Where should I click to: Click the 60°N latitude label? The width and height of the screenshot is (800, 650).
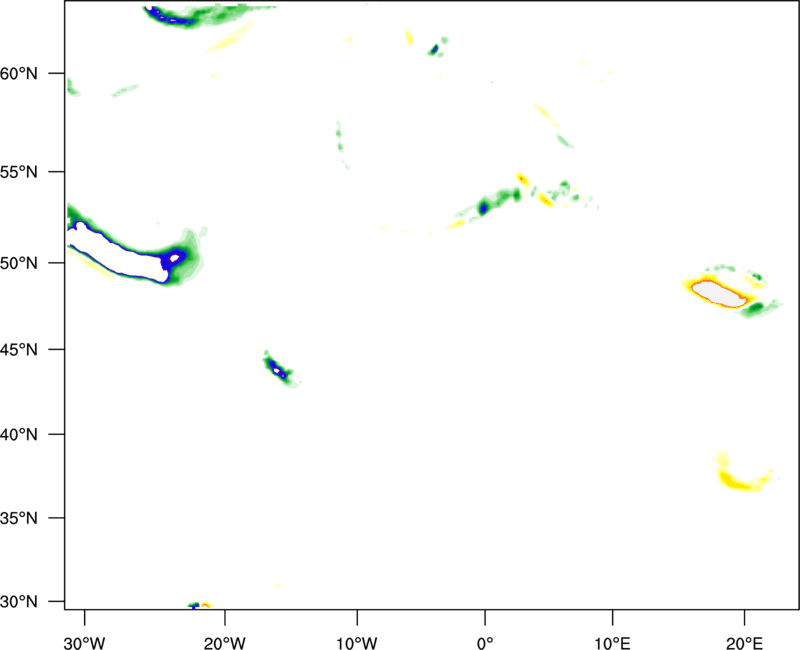point(19,73)
